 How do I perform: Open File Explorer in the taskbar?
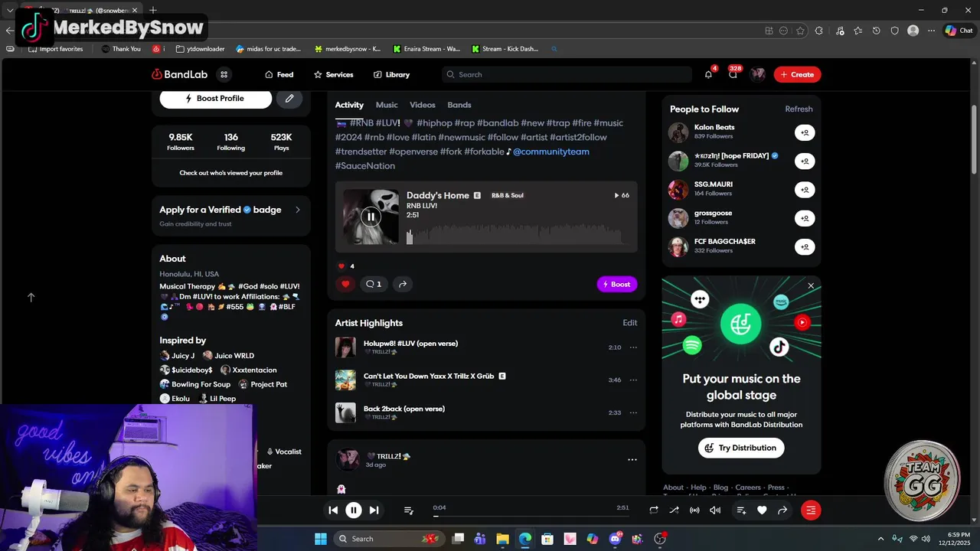coord(502,539)
